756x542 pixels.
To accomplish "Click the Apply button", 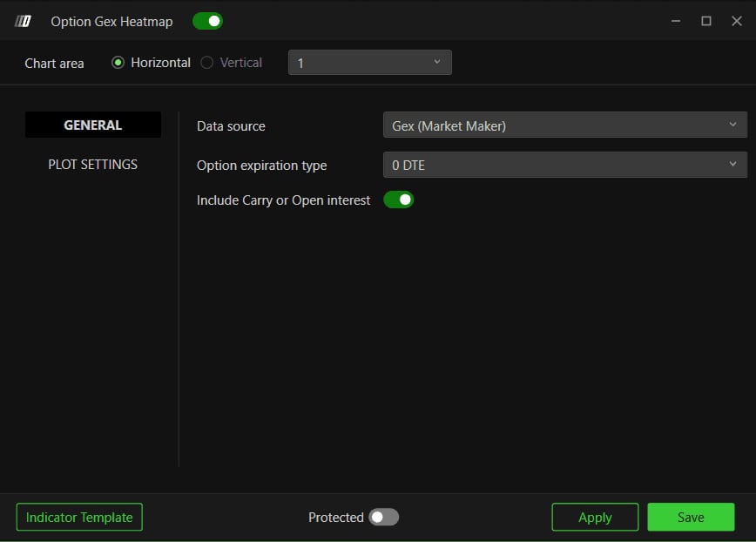I will click(x=595, y=517).
